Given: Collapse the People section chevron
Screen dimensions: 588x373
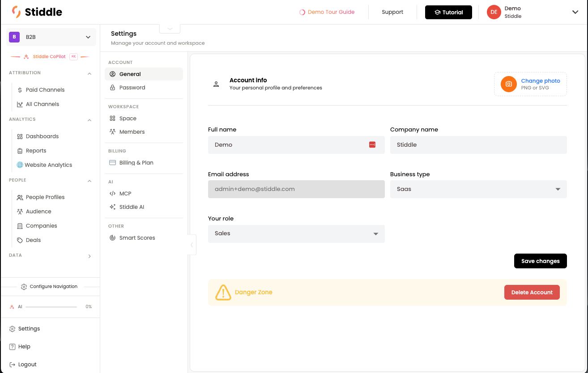Looking at the screenshot, I should (x=89, y=181).
